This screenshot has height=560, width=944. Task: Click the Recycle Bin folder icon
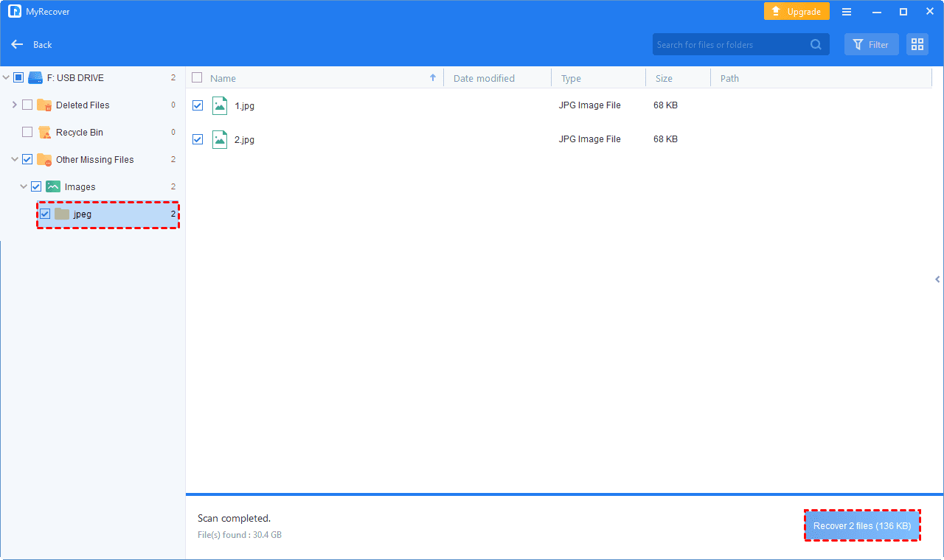point(44,132)
